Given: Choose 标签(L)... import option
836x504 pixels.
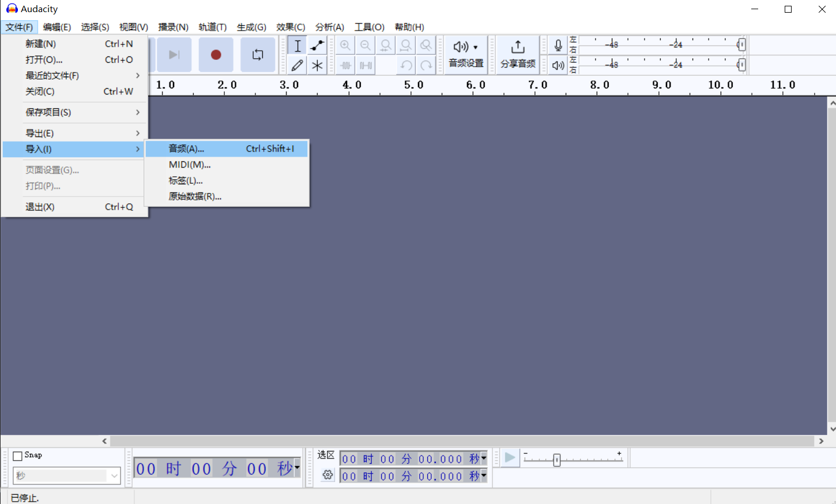Looking at the screenshot, I should 227,180.
